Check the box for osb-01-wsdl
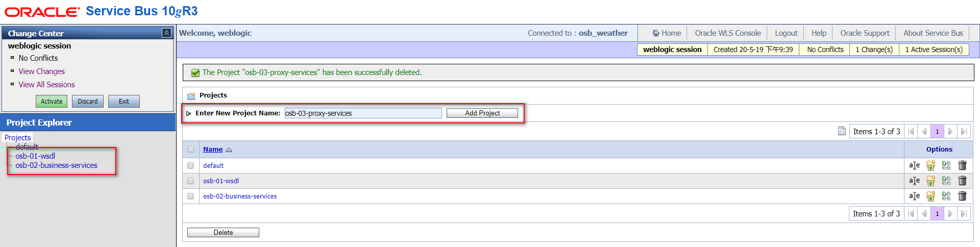Viewport: 980px width, 247px height. coord(190,181)
